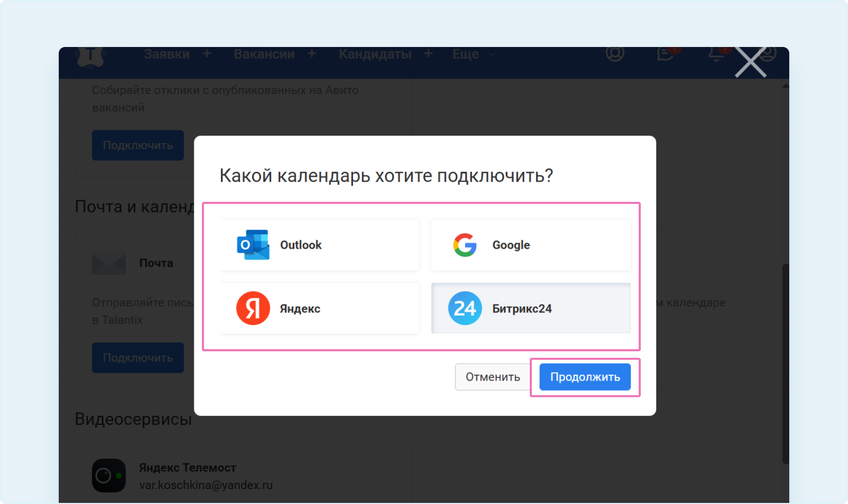Open the Кандидаты menu item
Image resolution: width=848 pixels, height=504 pixels.
click(375, 54)
